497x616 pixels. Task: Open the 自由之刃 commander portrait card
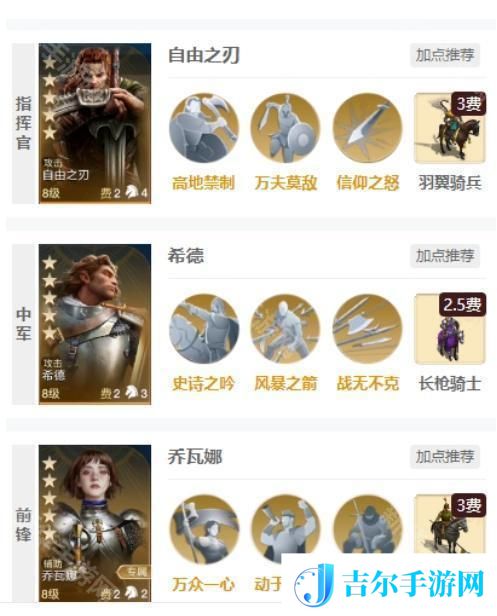95,123
